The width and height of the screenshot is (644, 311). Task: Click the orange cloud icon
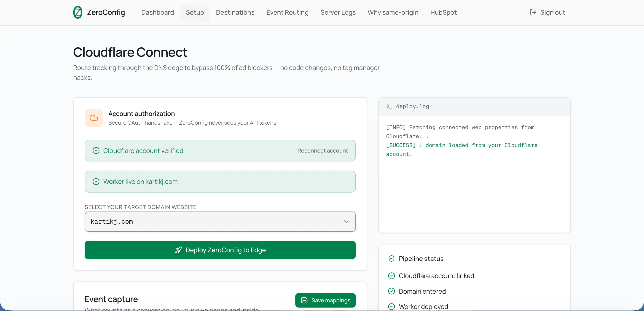[x=94, y=118]
